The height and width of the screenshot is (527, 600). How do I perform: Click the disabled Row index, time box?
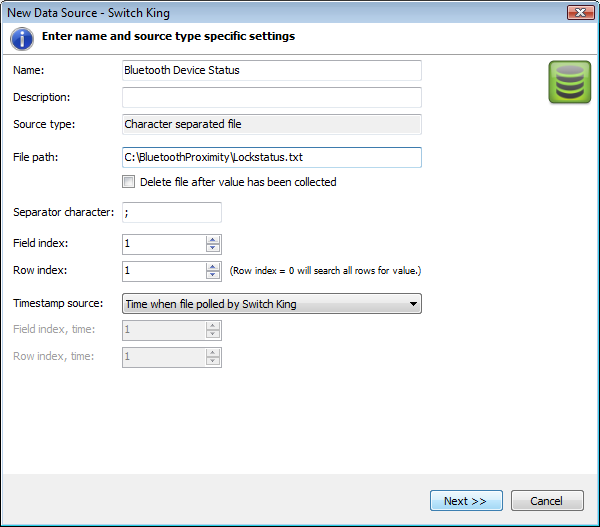172,357
